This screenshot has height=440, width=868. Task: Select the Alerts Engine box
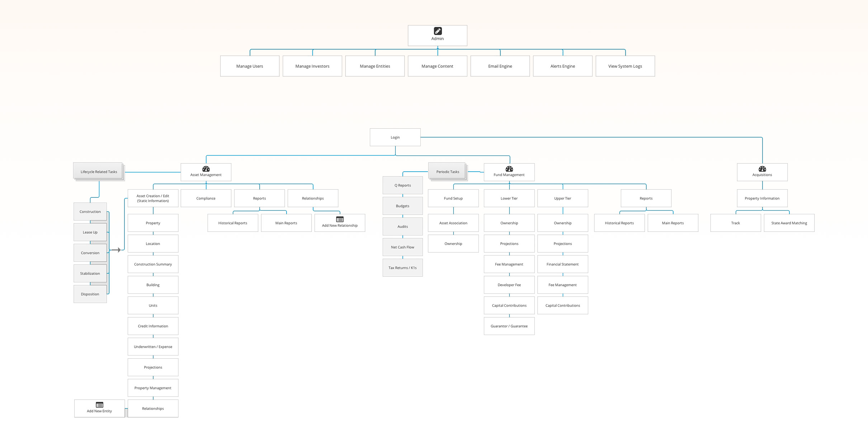tap(562, 66)
